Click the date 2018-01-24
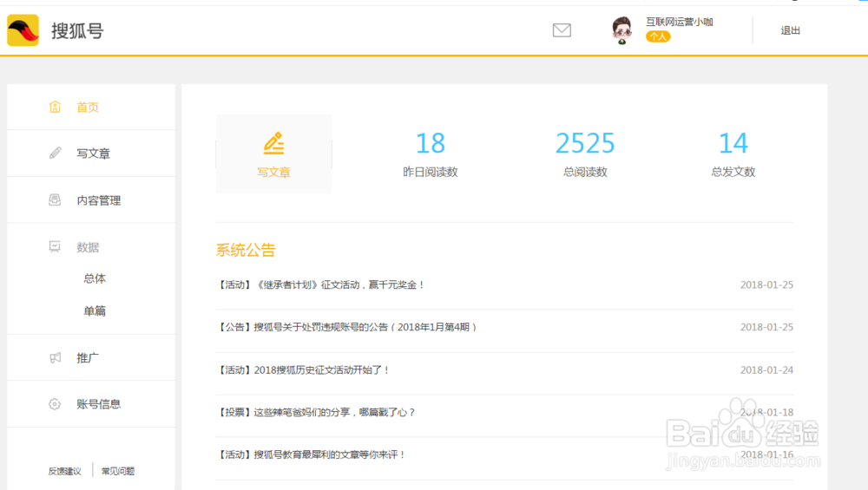 coord(766,370)
